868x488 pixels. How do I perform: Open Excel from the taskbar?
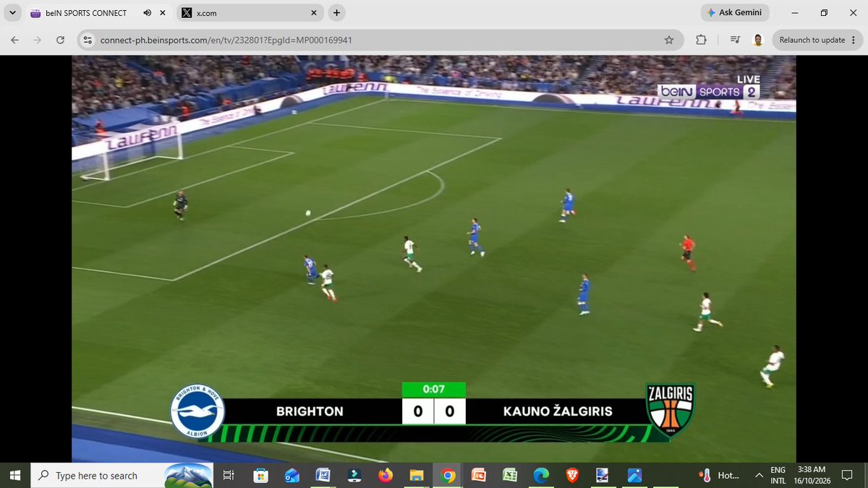coord(509,475)
